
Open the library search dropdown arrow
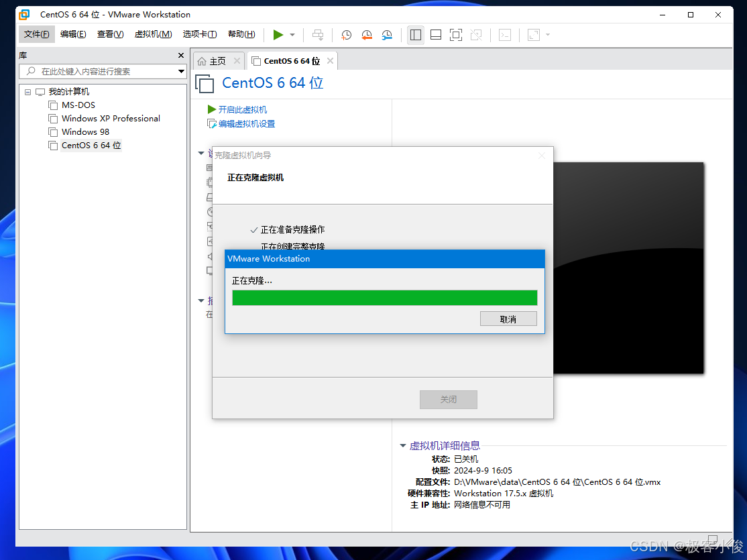coord(181,72)
